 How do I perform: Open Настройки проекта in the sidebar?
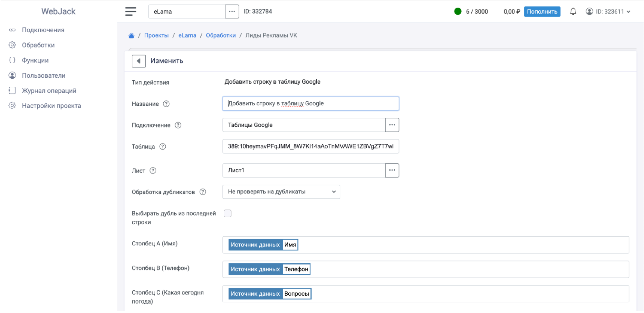(x=51, y=106)
